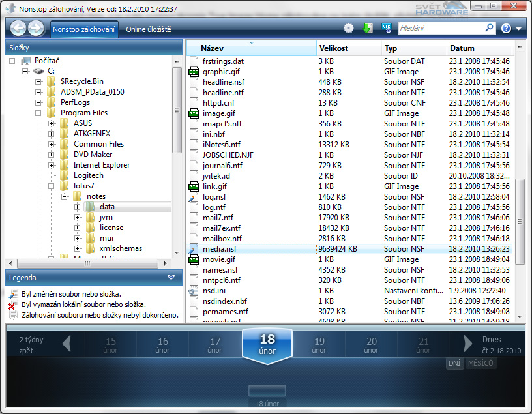The height and width of the screenshot is (414, 532).
Task: Select the Nonstop zálohování tab
Action: pyautogui.click(x=84, y=29)
